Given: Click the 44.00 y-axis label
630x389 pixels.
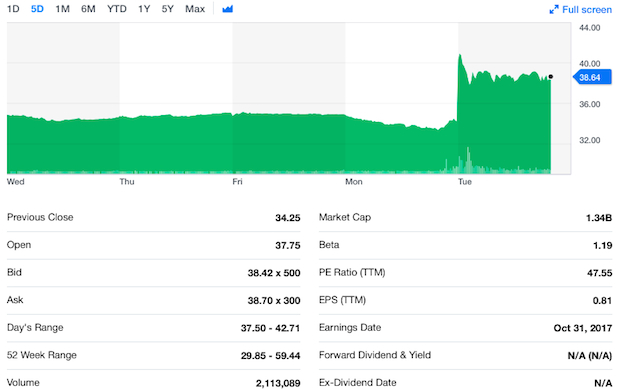Looking at the screenshot, I should [589, 28].
